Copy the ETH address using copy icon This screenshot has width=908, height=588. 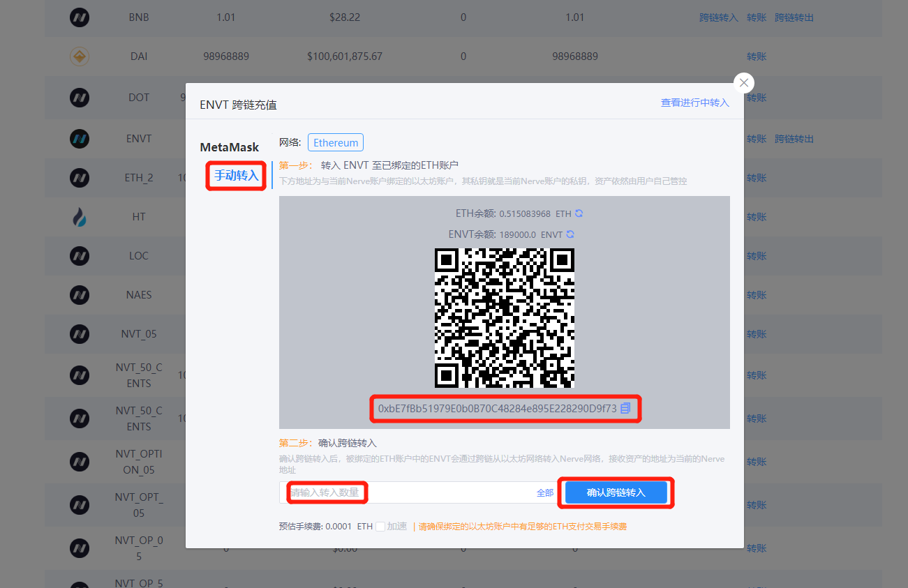[625, 408]
